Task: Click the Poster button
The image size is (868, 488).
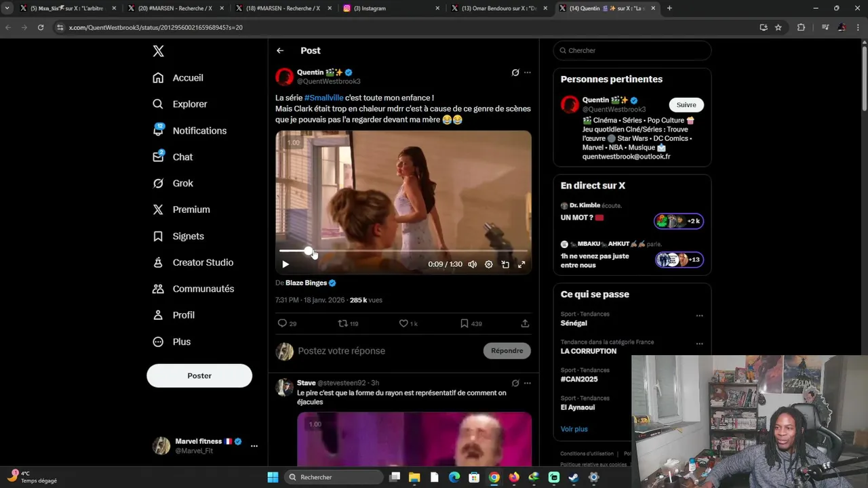Action: tap(199, 375)
